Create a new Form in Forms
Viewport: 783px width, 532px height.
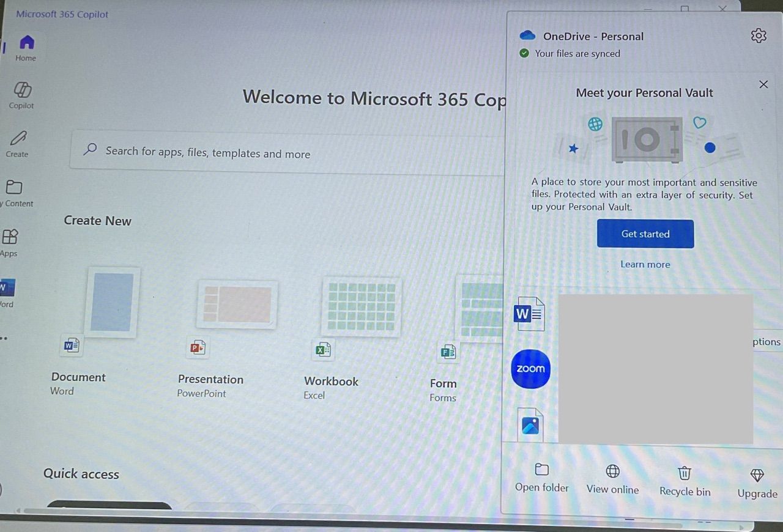coord(466,338)
